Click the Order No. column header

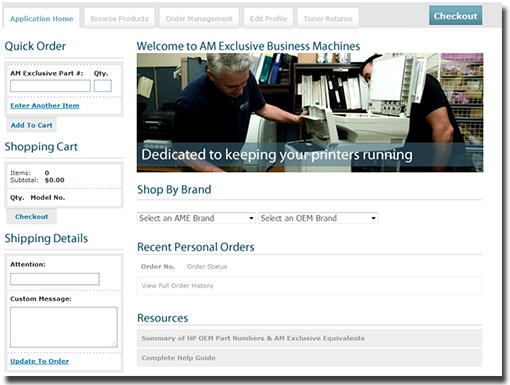158,267
